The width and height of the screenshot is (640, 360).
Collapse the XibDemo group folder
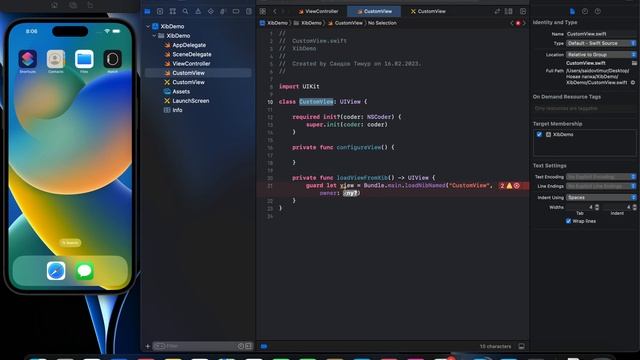[154, 36]
